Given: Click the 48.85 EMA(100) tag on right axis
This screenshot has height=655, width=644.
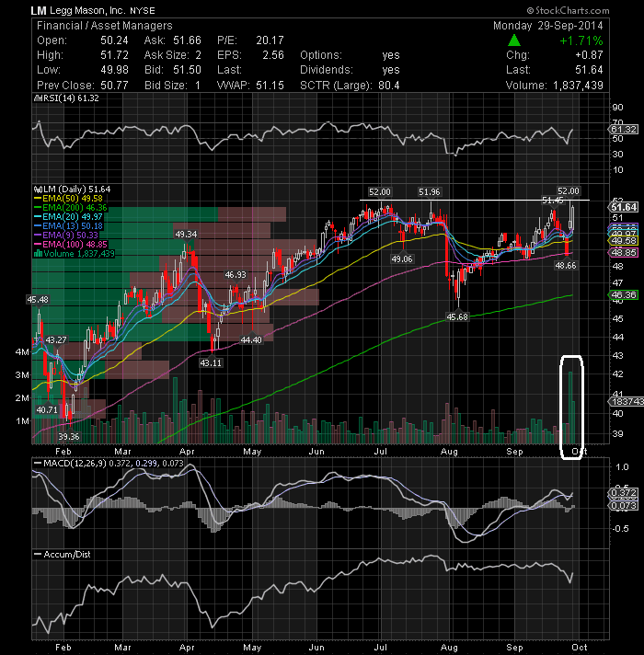Looking at the screenshot, I should pos(624,252).
